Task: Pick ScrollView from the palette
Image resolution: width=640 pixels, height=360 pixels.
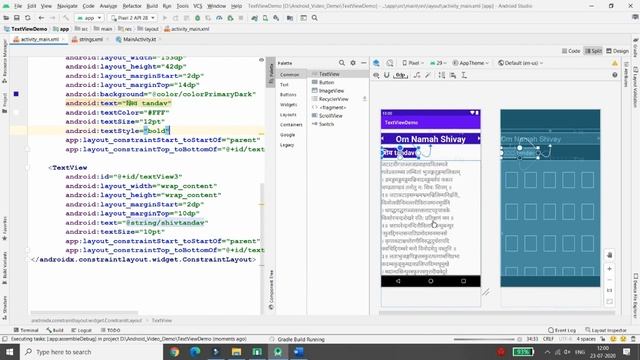Action: (331, 116)
